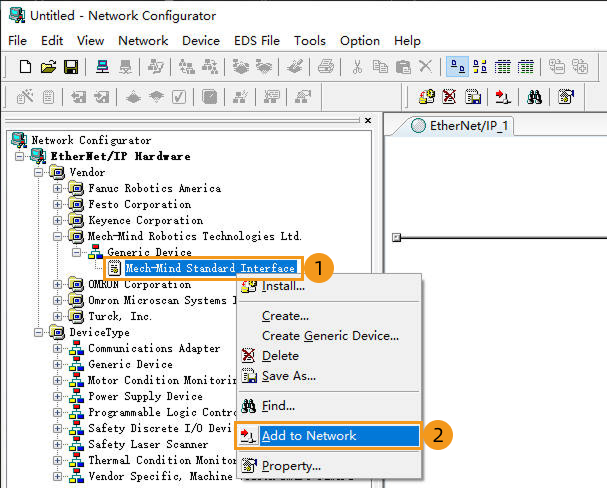Screen dimensions: 607x488
Task: Collapse Mech-Mind Robotics Technologies node
Action: [x=57, y=236]
